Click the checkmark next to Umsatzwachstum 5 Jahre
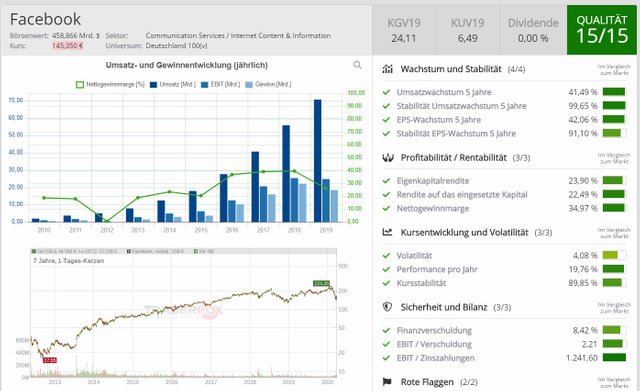Image resolution: width=640 pixels, height=391 pixels. (386, 92)
